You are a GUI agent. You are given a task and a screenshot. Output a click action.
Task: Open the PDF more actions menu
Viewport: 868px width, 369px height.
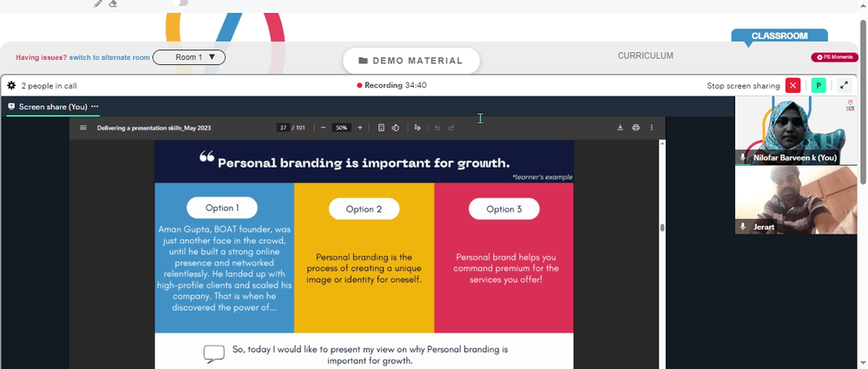(x=652, y=128)
